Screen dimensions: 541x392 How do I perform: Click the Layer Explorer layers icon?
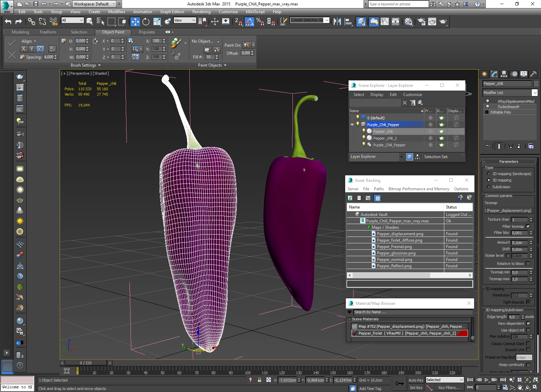[409, 157]
